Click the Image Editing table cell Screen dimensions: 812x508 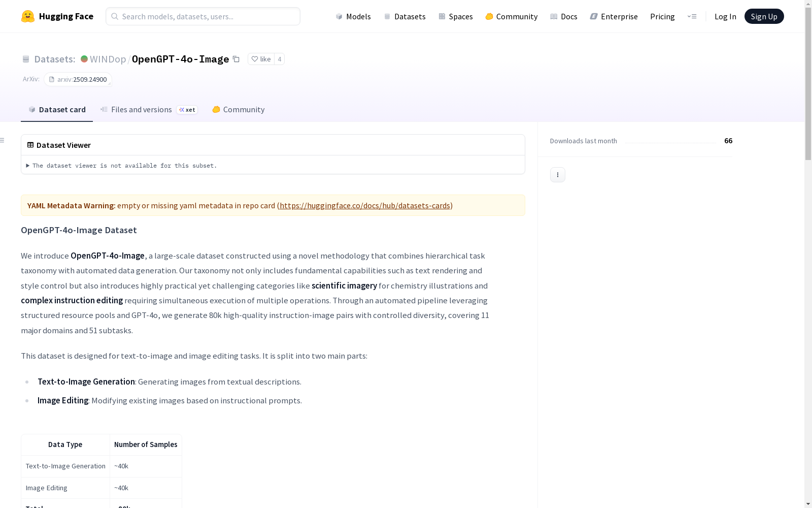pos(65,488)
